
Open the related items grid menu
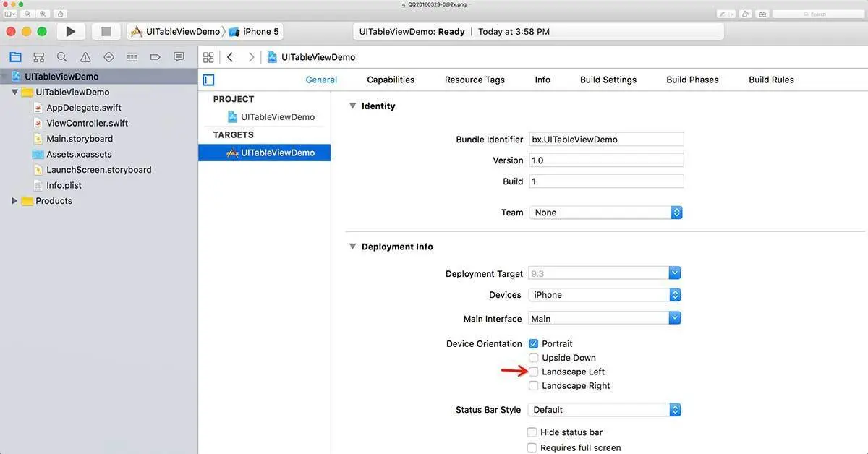(208, 57)
